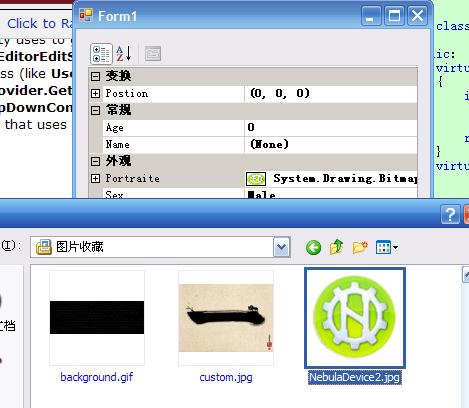469x408 pixels.
Task: Select the custom.jpg thumbnail
Action: pos(226,318)
